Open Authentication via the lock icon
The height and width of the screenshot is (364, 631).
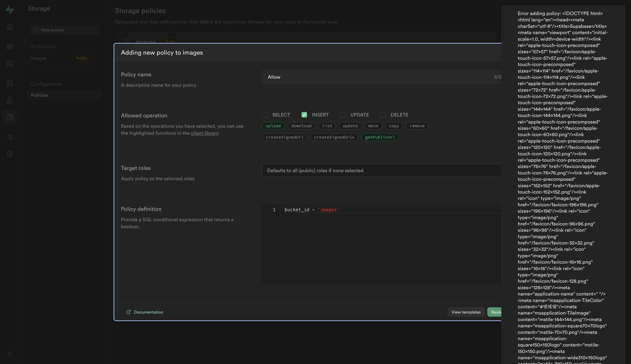[x=10, y=100]
